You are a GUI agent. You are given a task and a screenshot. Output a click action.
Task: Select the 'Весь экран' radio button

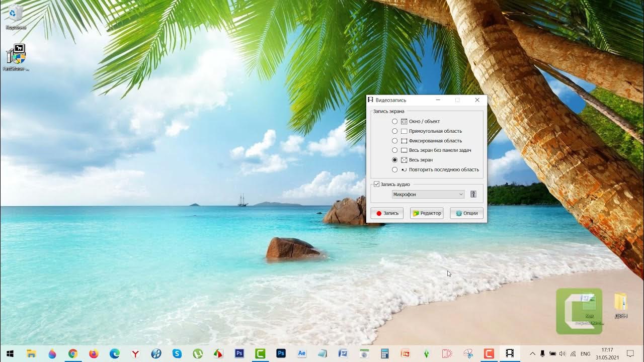395,160
